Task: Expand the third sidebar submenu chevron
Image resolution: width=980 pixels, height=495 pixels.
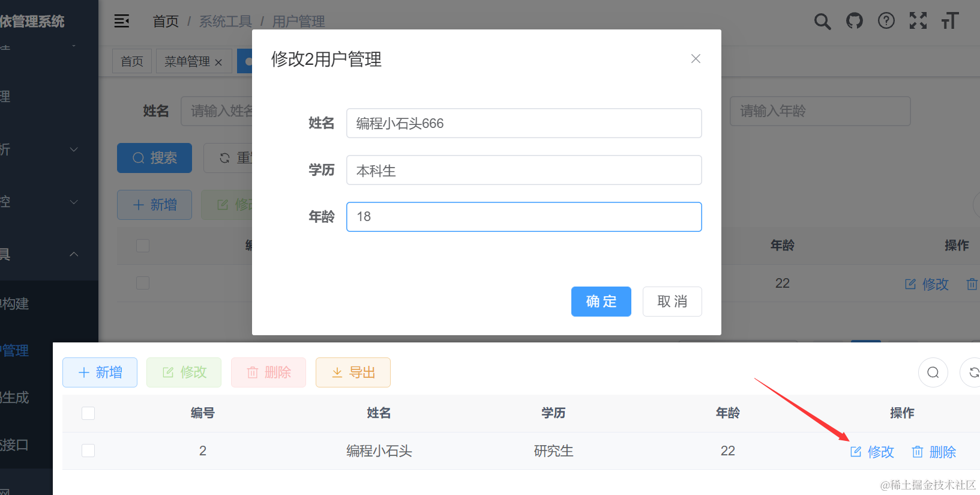Action: click(x=74, y=202)
